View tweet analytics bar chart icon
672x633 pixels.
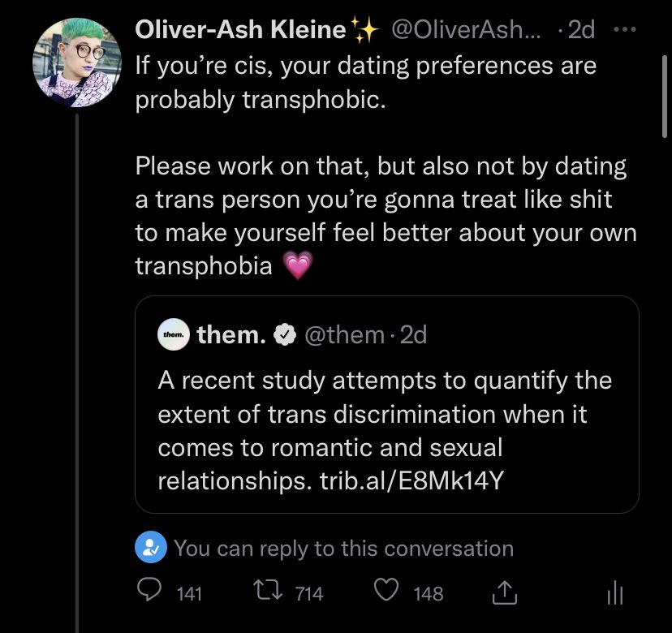coord(615,592)
